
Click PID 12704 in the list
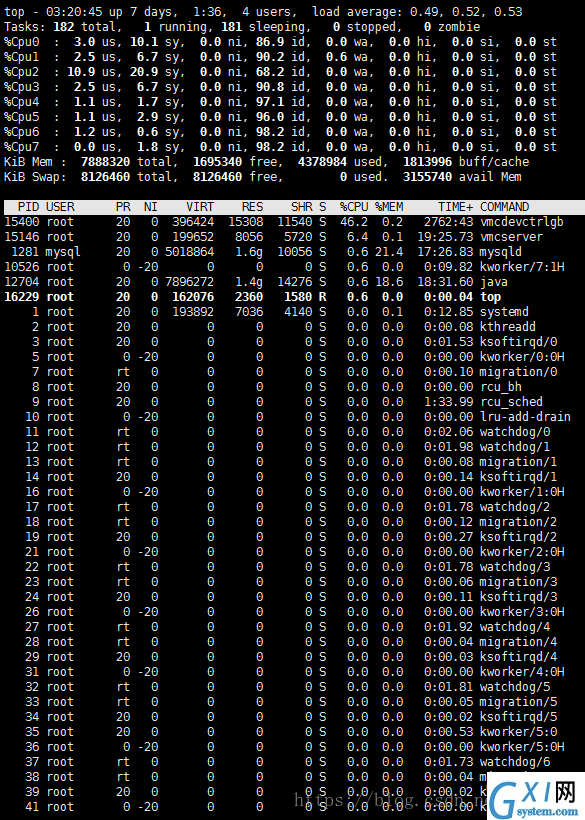21,282
